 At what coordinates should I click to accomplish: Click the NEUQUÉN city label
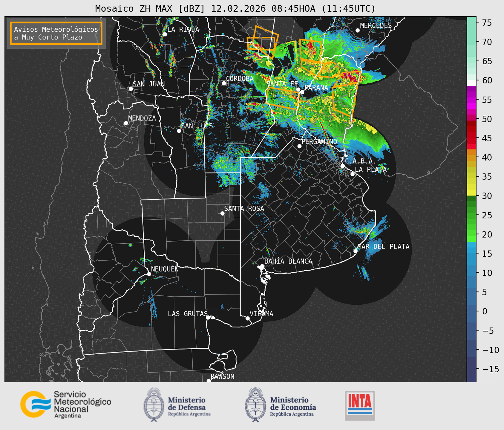165,269
